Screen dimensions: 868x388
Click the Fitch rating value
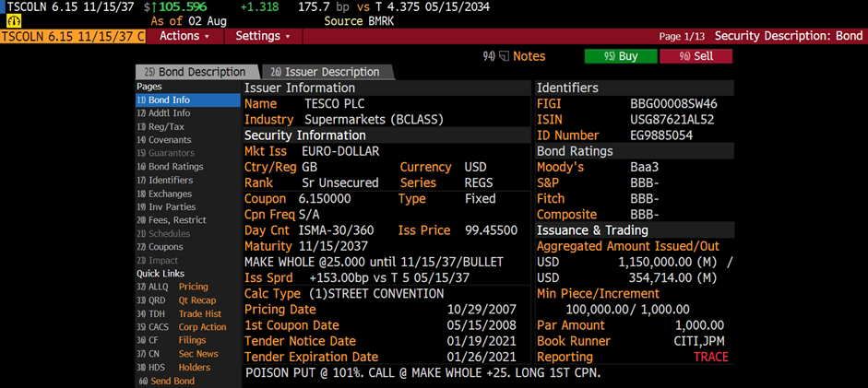(645, 199)
